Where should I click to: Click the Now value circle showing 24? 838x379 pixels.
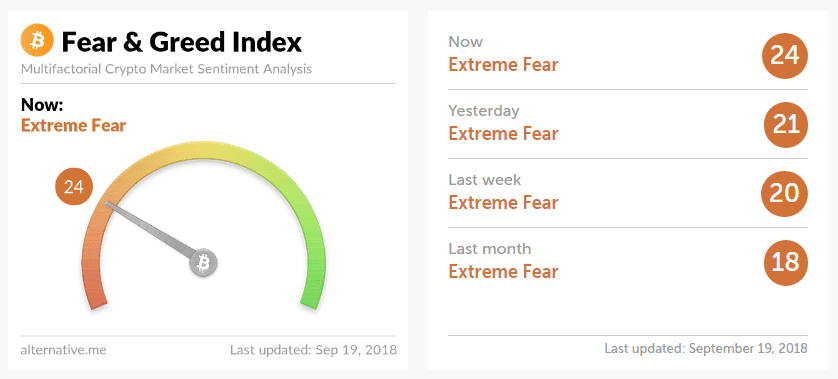click(785, 56)
